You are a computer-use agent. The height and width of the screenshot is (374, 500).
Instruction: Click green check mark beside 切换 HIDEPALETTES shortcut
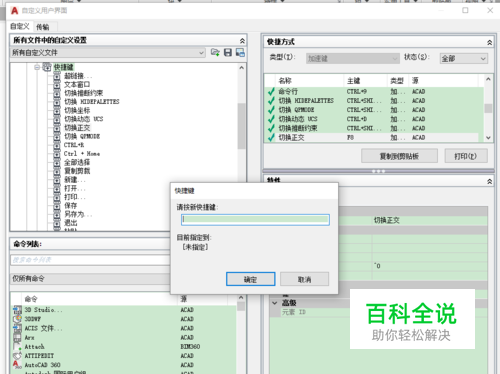[x=271, y=101]
